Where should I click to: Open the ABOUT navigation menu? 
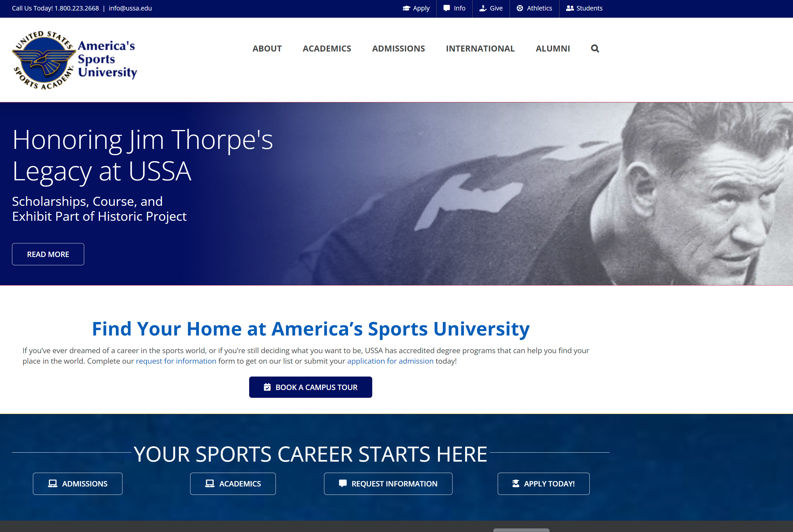click(x=267, y=49)
